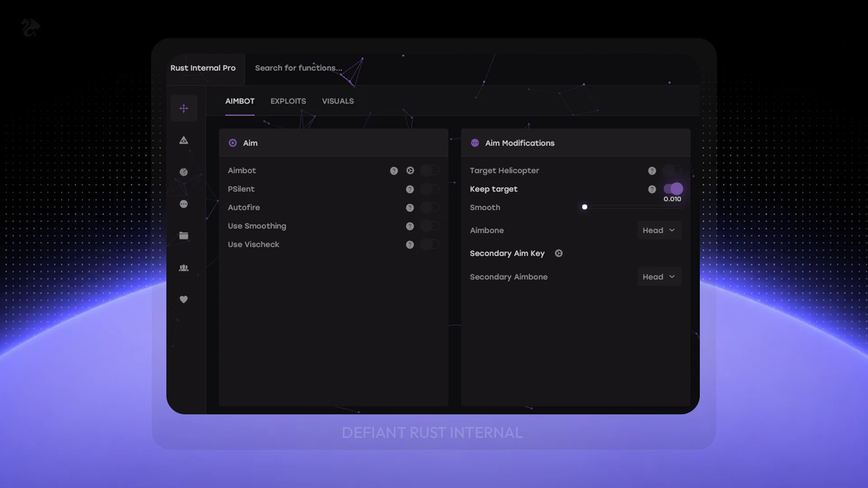Enable the Target Helicopter toggle
Screen dimensions: 868x488
pyautogui.click(x=672, y=170)
